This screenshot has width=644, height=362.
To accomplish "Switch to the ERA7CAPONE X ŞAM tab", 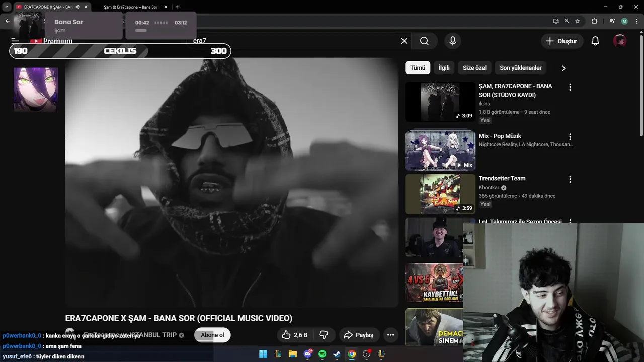I will pyautogui.click(x=48, y=7).
